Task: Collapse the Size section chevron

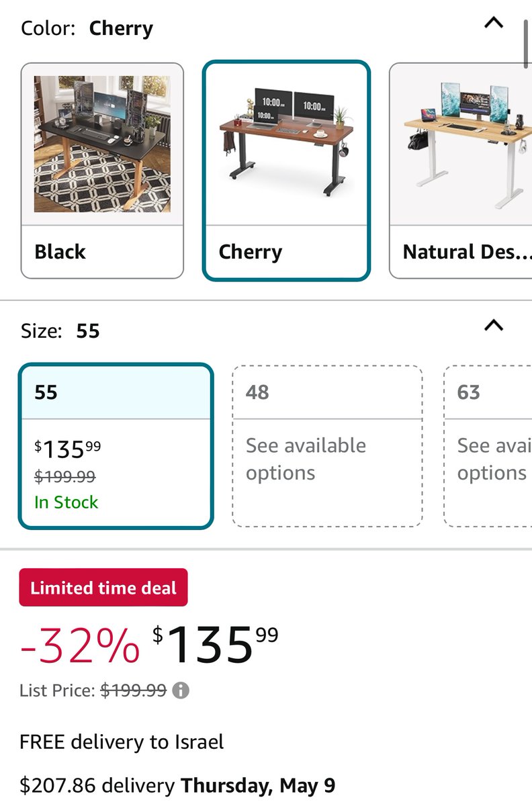Action: click(x=494, y=326)
